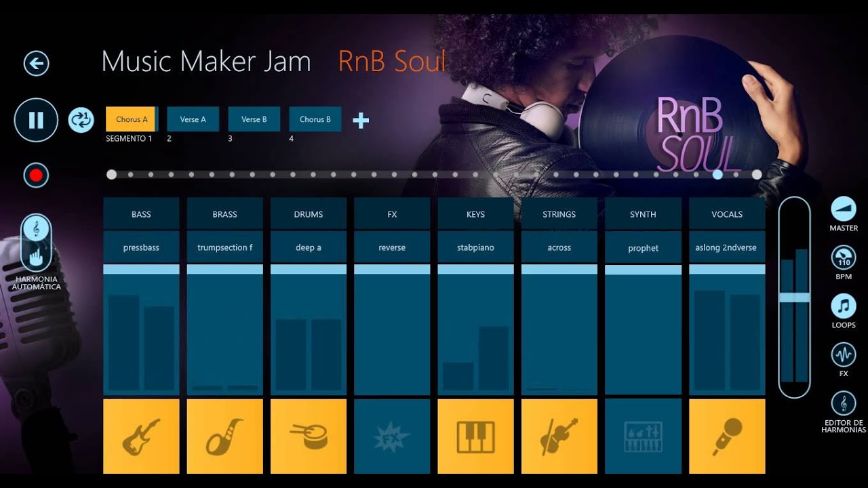Open the FX waveform panel
868x488 pixels.
coord(844,354)
